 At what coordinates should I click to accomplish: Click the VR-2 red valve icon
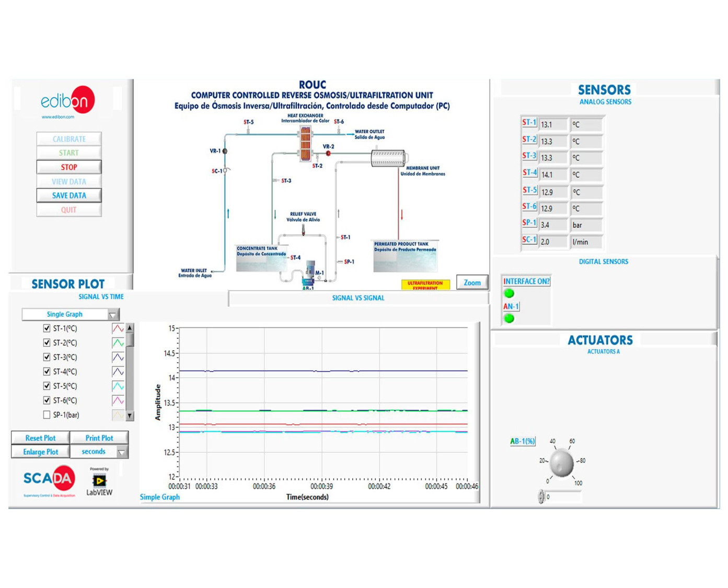click(328, 154)
